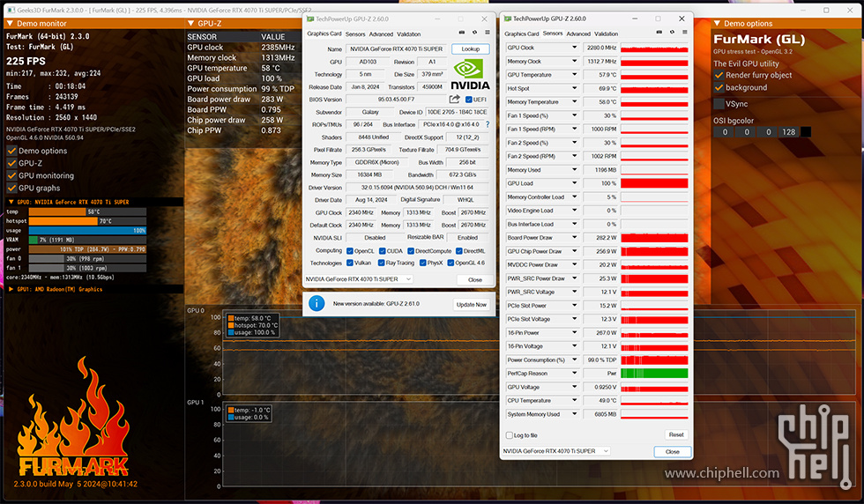This screenshot has width=864, height=504.
Task: Click the 283 W Board power draw value
Action: point(272,100)
